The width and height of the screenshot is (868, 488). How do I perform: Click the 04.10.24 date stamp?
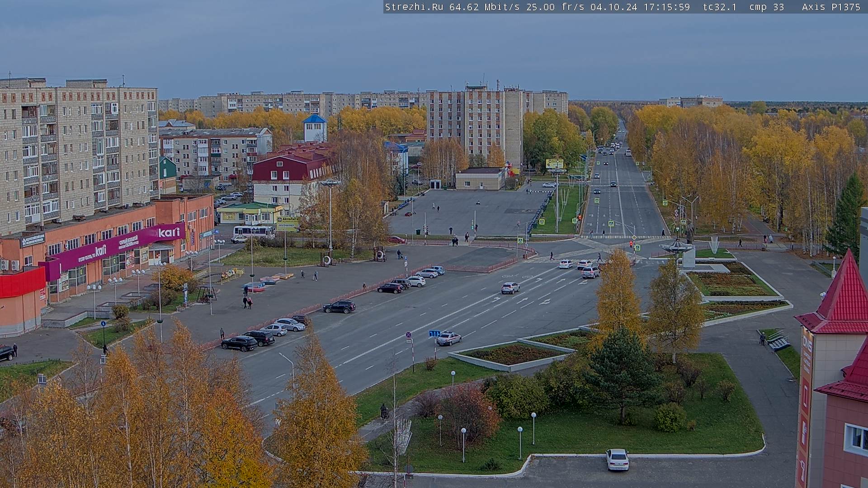coord(613,7)
